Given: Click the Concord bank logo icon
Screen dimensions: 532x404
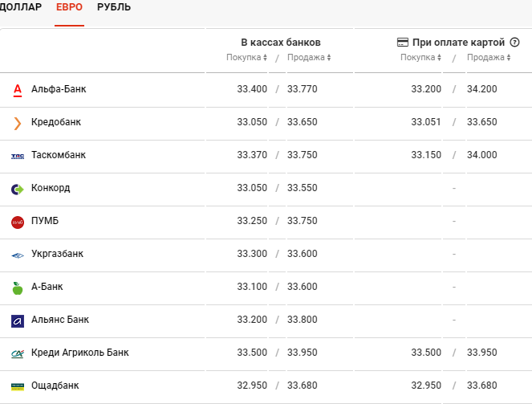Looking at the screenshot, I should (x=18, y=189).
